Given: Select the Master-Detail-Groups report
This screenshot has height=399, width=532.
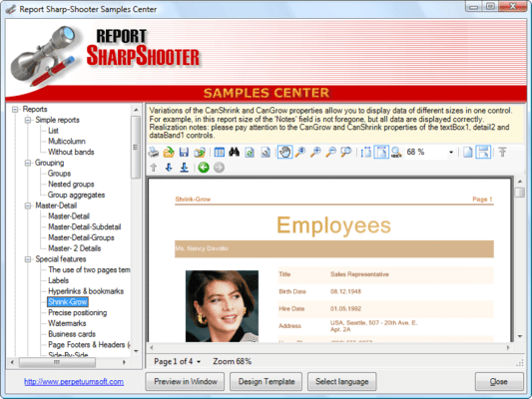Looking at the screenshot, I should (82, 237).
